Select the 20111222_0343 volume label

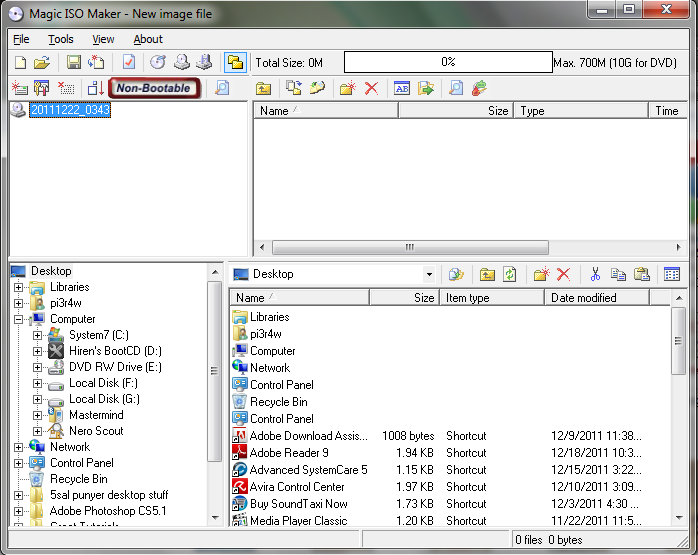coord(70,110)
